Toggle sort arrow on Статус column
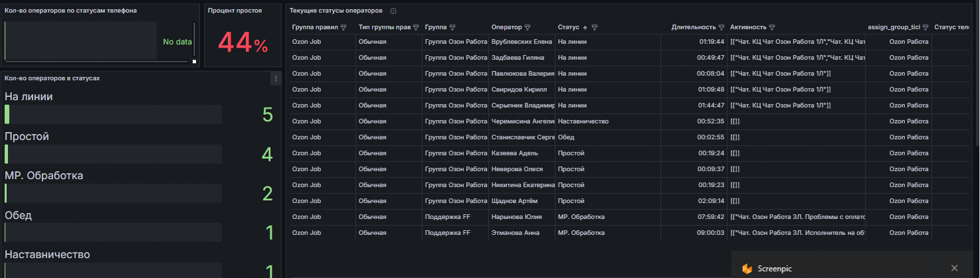The height and width of the screenshot is (278, 980). click(x=585, y=28)
